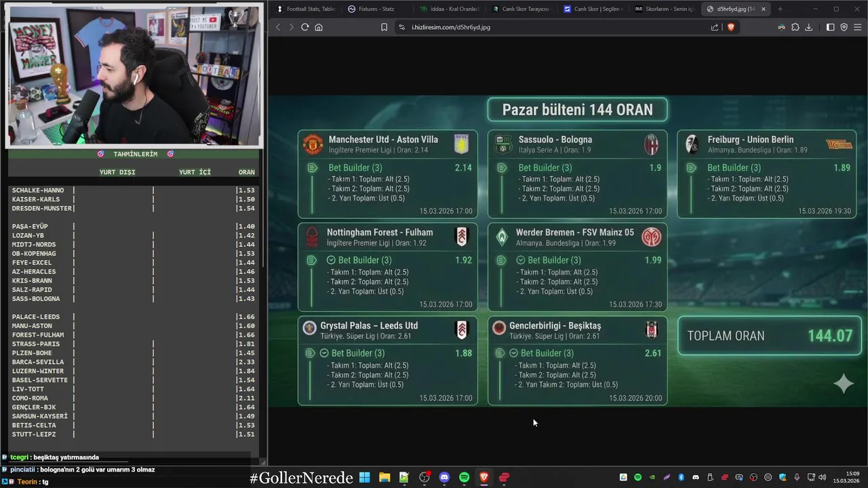Click Grystal Palas – Leeds Utd title
Viewport: 868px width, 488px height.
point(369,325)
